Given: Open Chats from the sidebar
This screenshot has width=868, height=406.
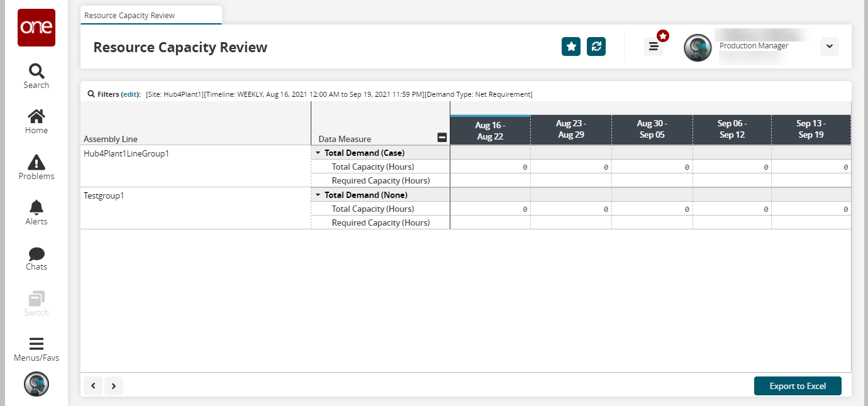Looking at the screenshot, I should pos(36,258).
